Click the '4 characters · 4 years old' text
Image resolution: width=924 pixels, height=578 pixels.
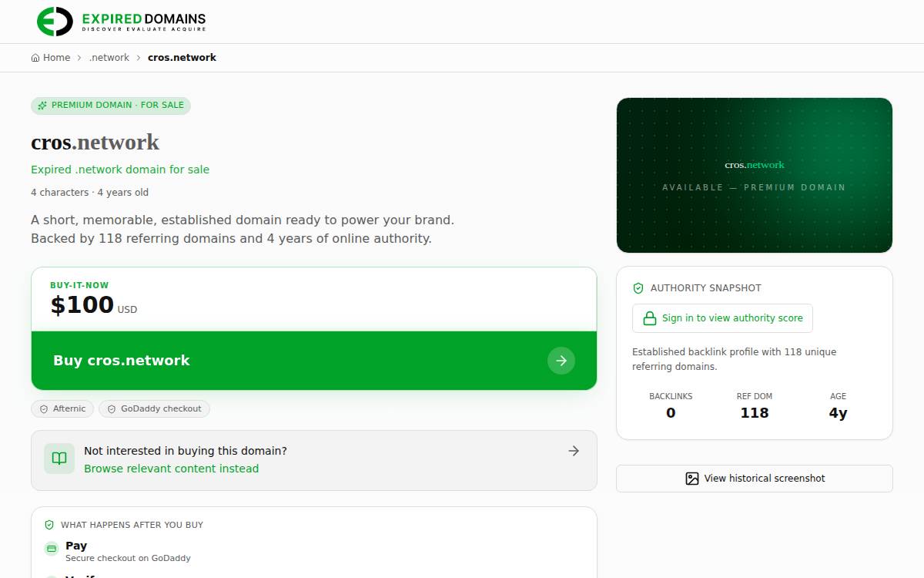89,193
